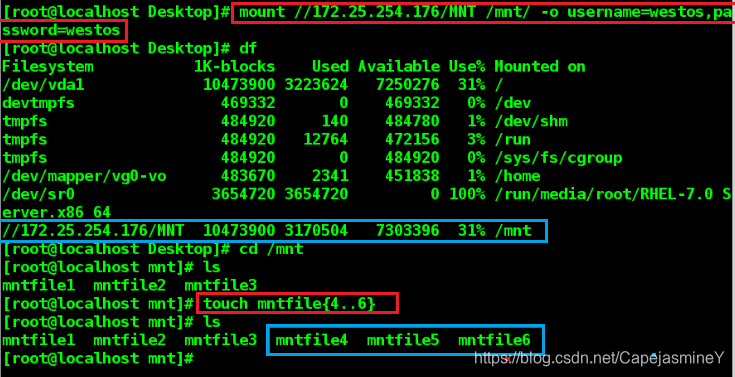Image resolution: width=735 pixels, height=377 pixels.
Task: Click the used value '2341'
Action: pos(330,177)
